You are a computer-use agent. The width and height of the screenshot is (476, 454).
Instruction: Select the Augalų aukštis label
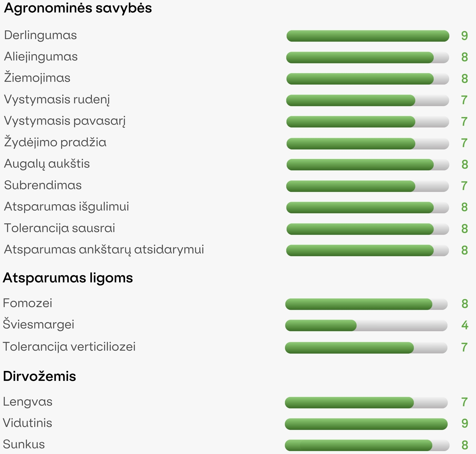(47, 164)
